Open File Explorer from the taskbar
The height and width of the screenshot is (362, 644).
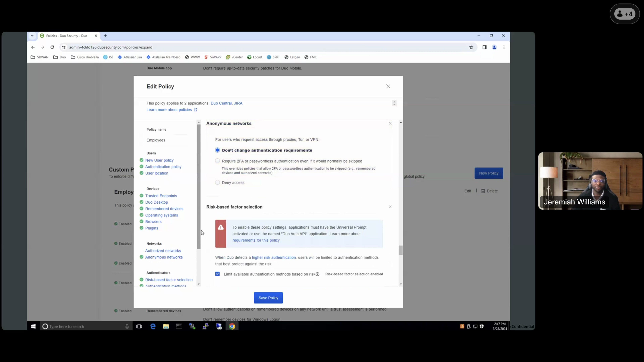[x=166, y=326]
